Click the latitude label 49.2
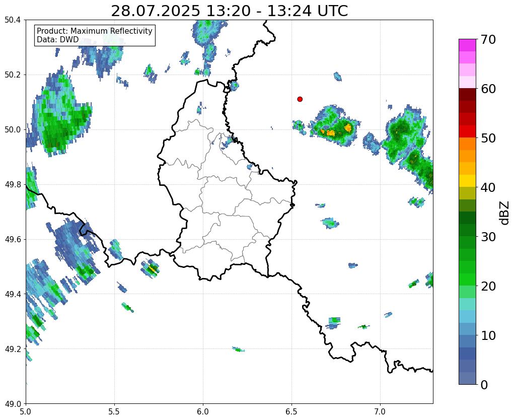Image resolution: width=515 pixels, height=420 pixels. (13, 349)
